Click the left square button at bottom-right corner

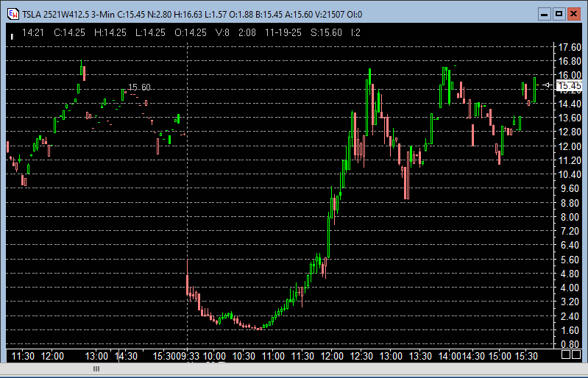click(x=566, y=354)
